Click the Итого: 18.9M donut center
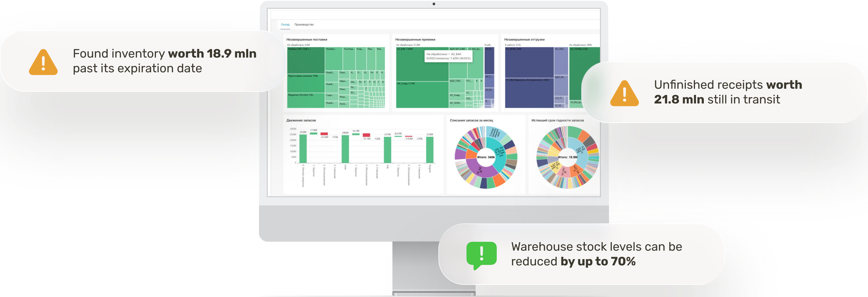The width and height of the screenshot is (868, 297). tap(567, 157)
